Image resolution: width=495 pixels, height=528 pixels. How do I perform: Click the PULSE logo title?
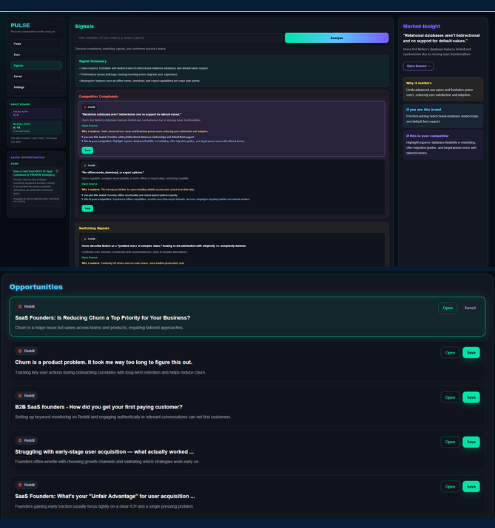click(20, 25)
